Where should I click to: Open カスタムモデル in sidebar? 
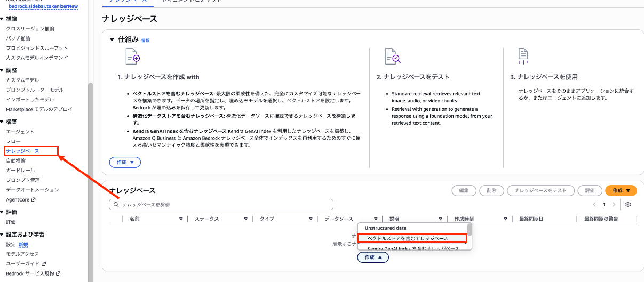22,80
